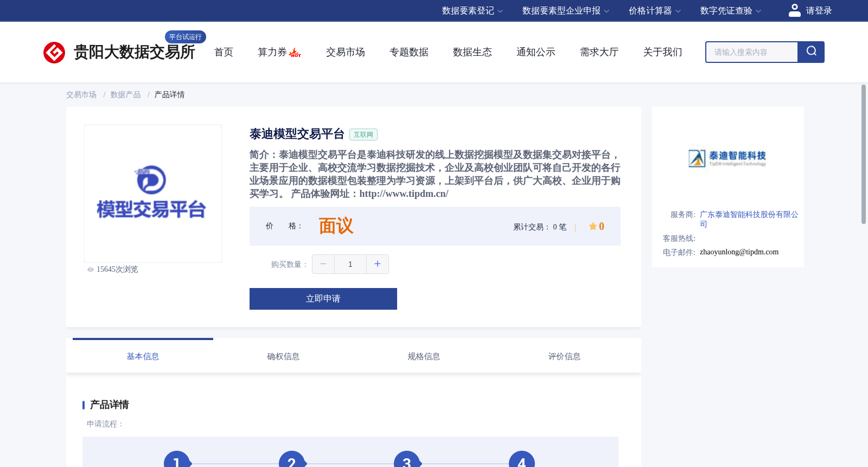Click the red Guiyang Big Data Exchange logo
The height and width of the screenshot is (467, 868).
[x=54, y=53]
